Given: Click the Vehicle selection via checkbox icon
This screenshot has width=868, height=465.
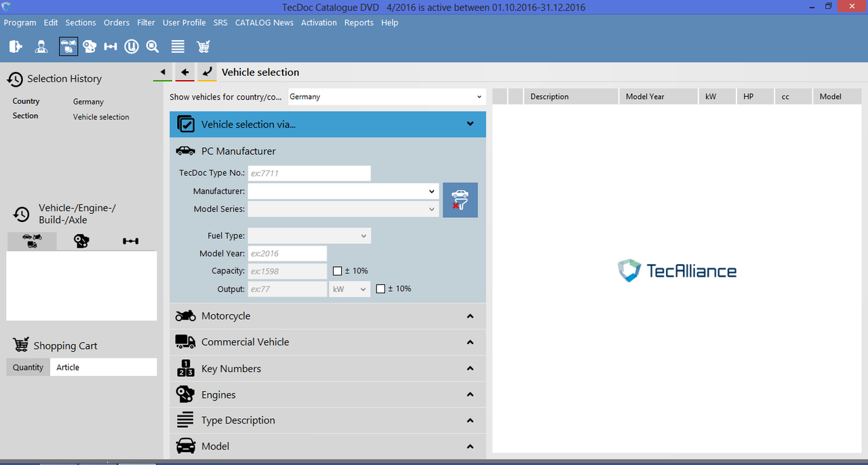Looking at the screenshot, I should click(x=185, y=124).
